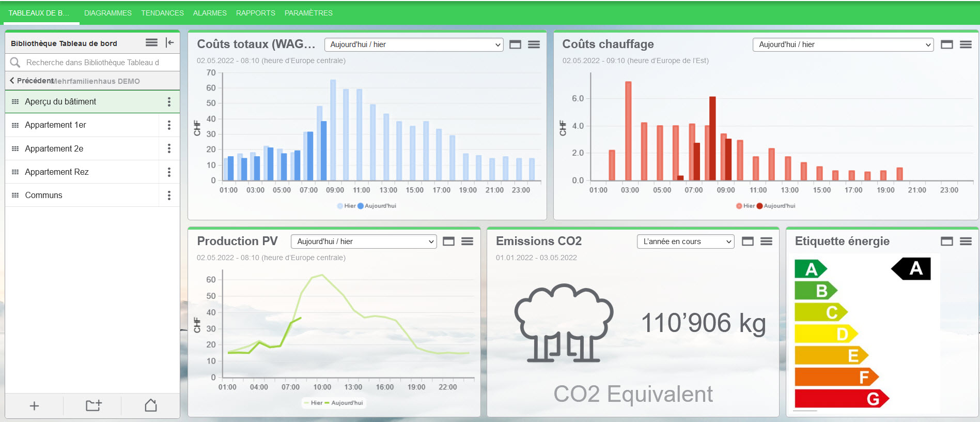The image size is (980, 422).
Task: Open Etiquette énergie widget hamburger menu
Action: coord(966,242)
